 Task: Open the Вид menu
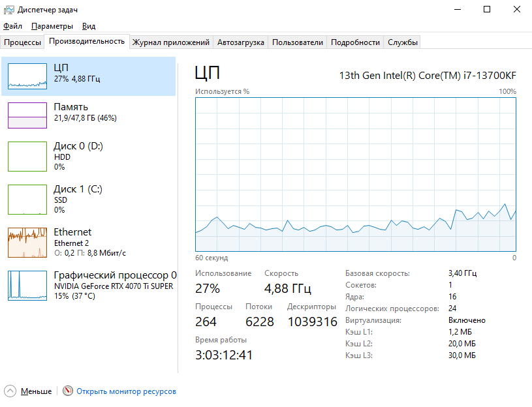click(x=89, y=26)
